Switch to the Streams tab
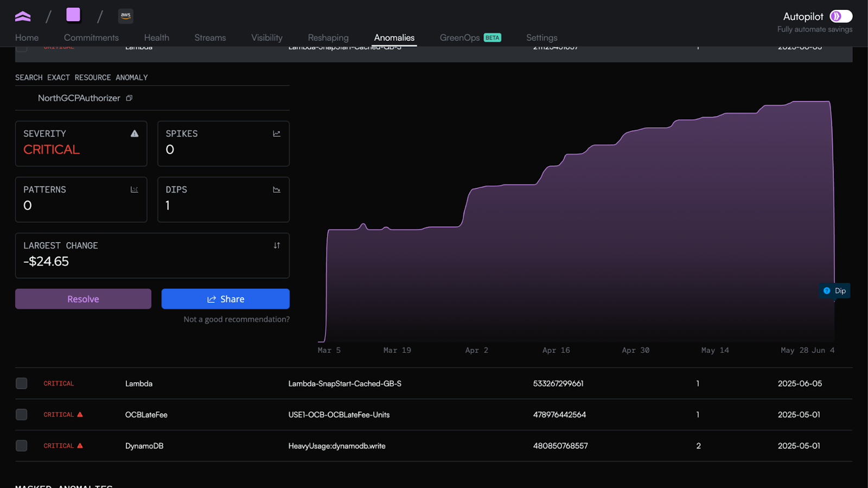 pos(210,37)
